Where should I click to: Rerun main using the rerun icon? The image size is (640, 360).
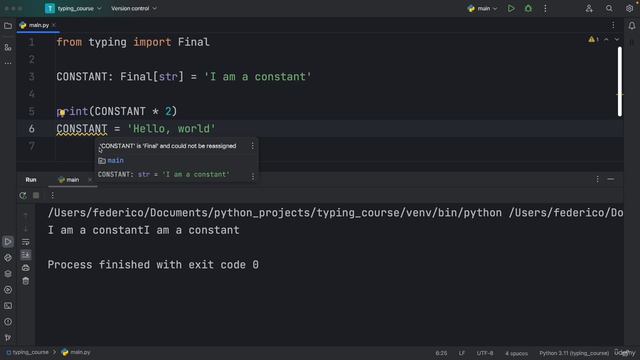coord(23,196)
